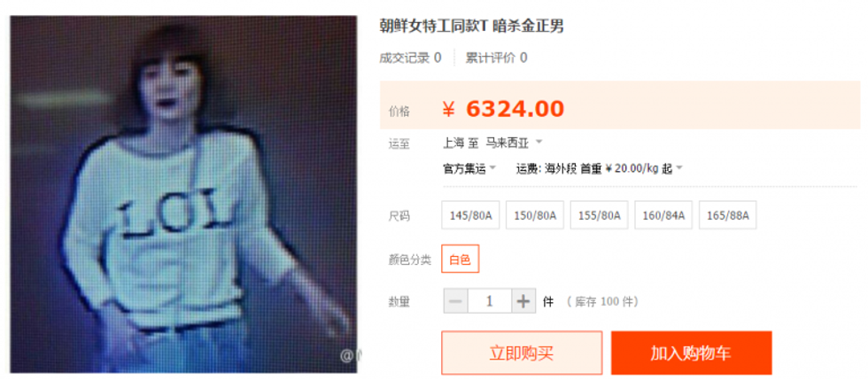
Task: Click the ¥6324.00 price text
Action: coord(503,109)
